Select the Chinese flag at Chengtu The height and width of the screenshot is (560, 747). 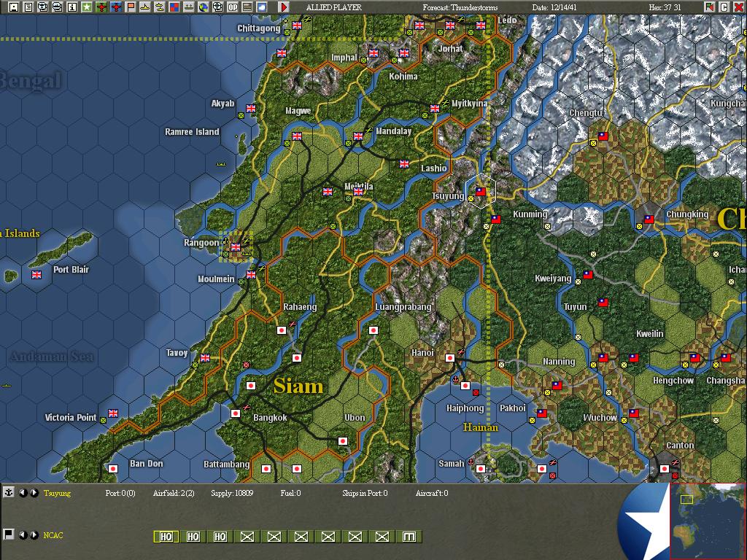coord(603,136)
